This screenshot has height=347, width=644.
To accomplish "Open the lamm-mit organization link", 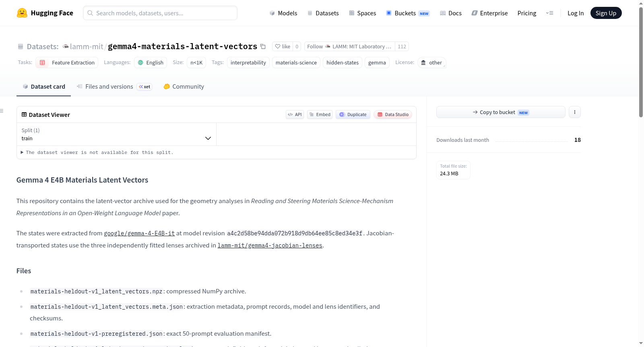I will coord(87,46).
